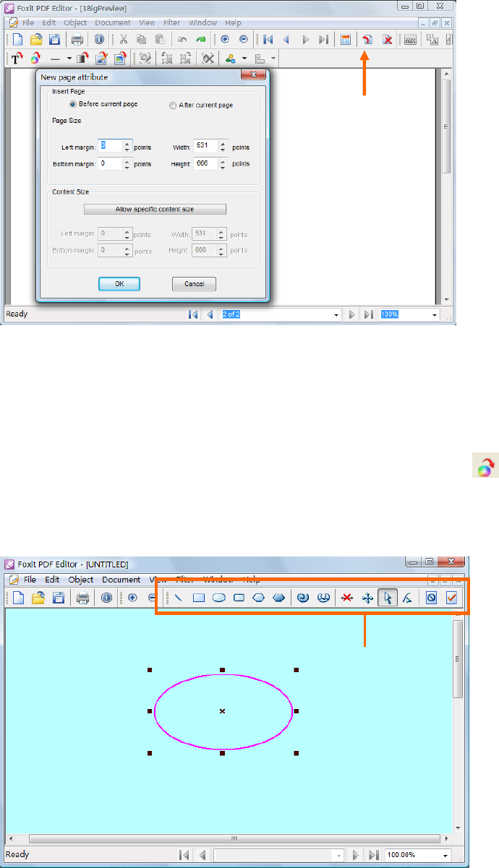Screen dimensions: 499x868
Task: Click Cancel changes icon beside red checkmark
Action: 431,598
